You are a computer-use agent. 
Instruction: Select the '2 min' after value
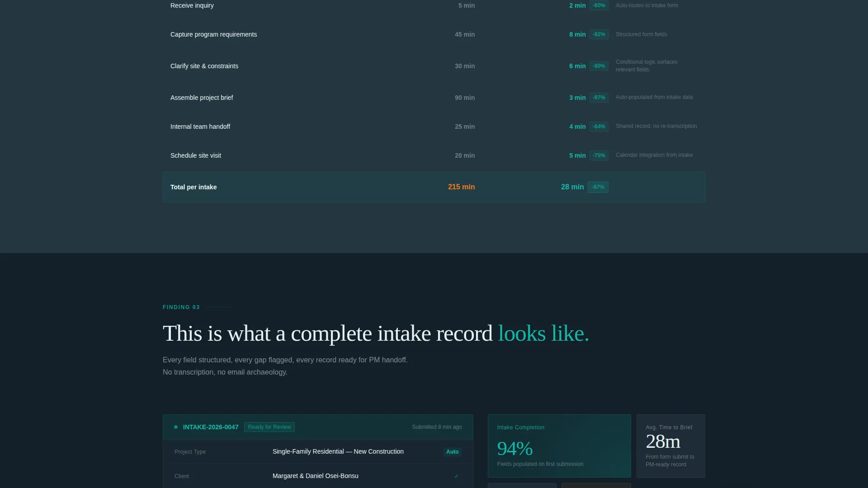[577, 5]
